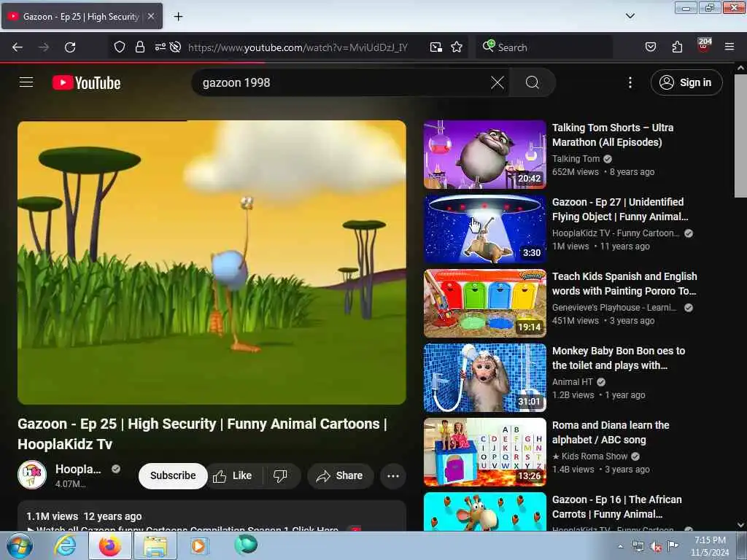Open Windows Start menu orb
The image size is (747, 560).
tap(19, 545)
